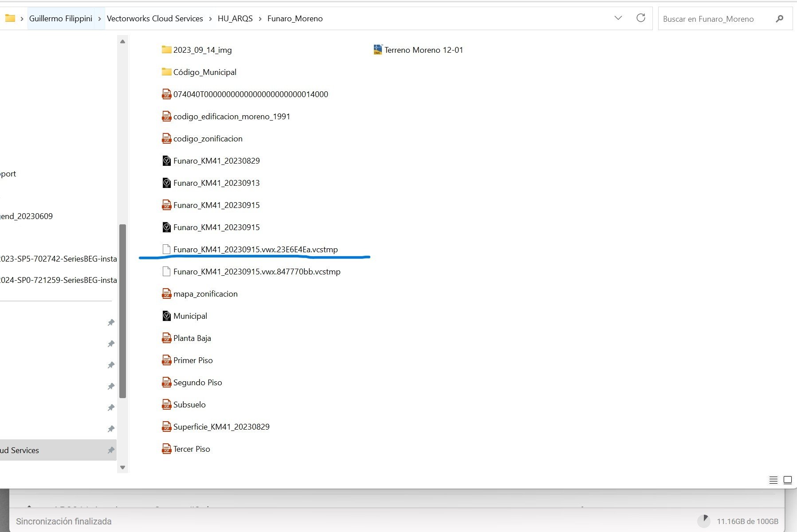Go to HU_ARQS in breadcrumb path
The width and height of the screenshot is (797, 532).
point(235,19)
